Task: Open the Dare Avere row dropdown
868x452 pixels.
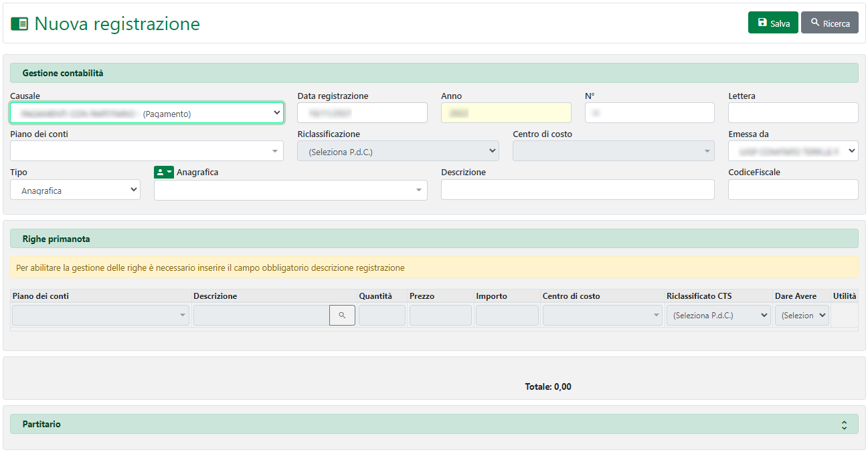Action: [x=801, y=316]
